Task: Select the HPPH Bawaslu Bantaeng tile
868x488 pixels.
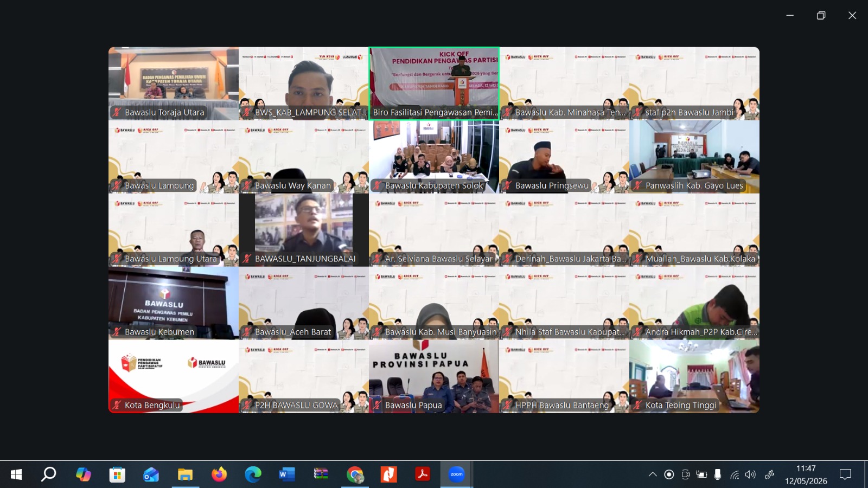Action: (564, 376)
